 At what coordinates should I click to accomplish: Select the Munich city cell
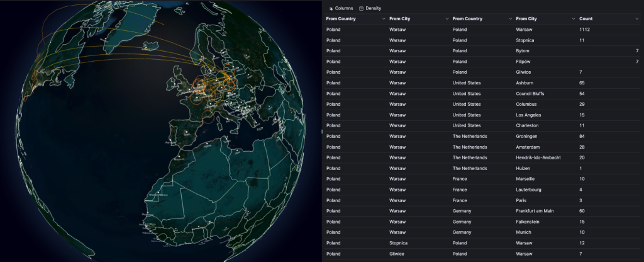pos(523,232)
